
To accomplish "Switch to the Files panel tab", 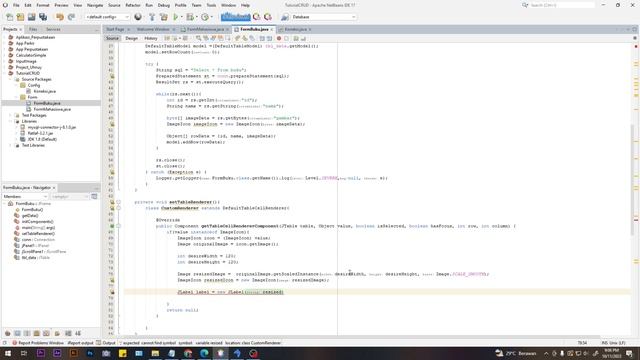I will click(33, 29).
